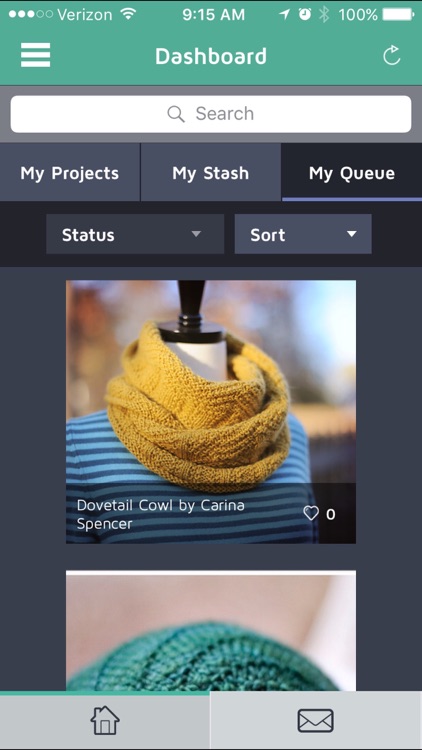Tap the Wi-Fi icon in status bar
Image resolution: width=422 pixels, height=750 pixels.
click(x=128, y=14)
